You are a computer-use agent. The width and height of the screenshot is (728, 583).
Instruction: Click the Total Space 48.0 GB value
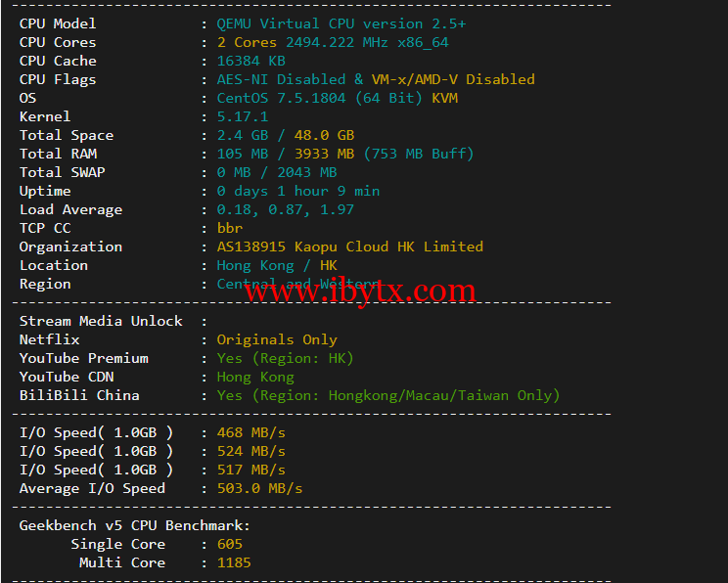(x=324, y=135)
